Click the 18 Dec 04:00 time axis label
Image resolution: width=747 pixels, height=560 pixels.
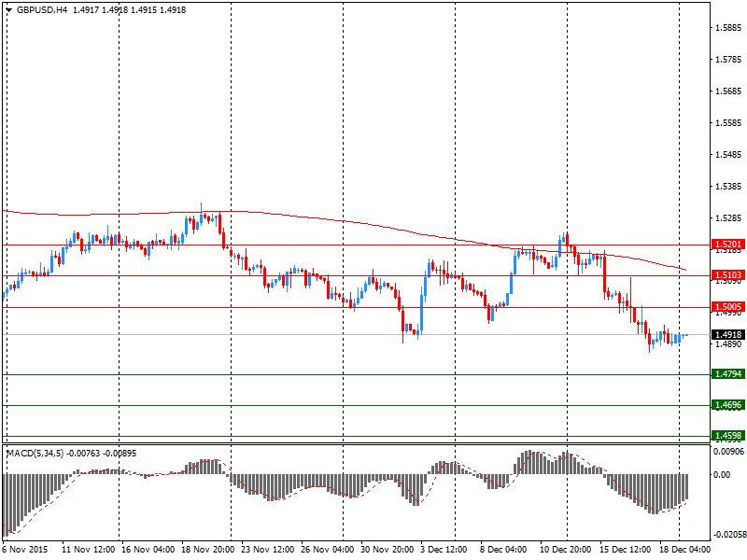pos(685,550)
